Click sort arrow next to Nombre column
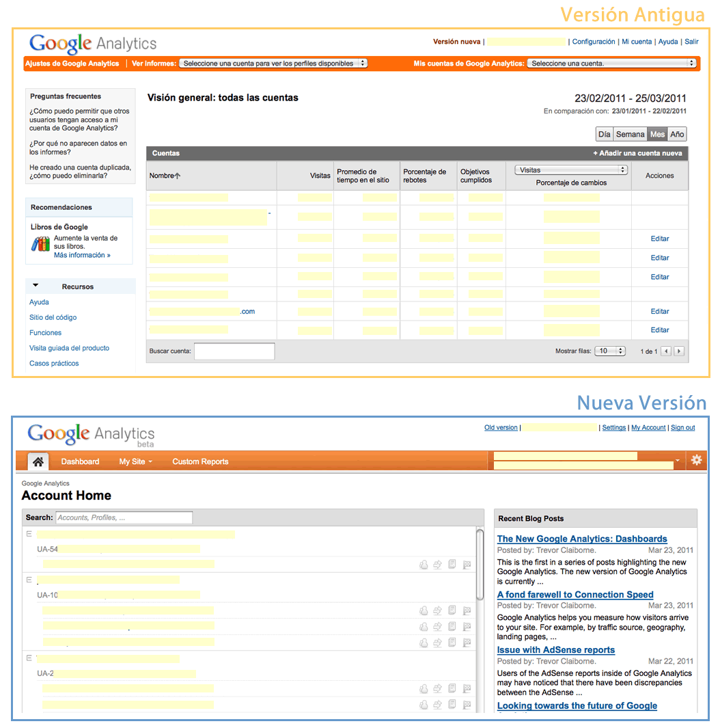Screen dimensions: 720x728 (177, 176)
